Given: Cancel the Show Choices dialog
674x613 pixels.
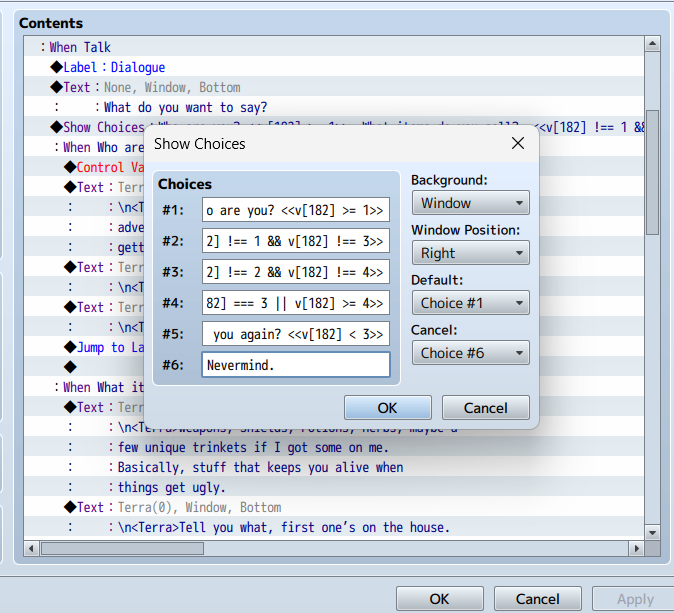Looking at the screenshot, I should coord(485,408).
